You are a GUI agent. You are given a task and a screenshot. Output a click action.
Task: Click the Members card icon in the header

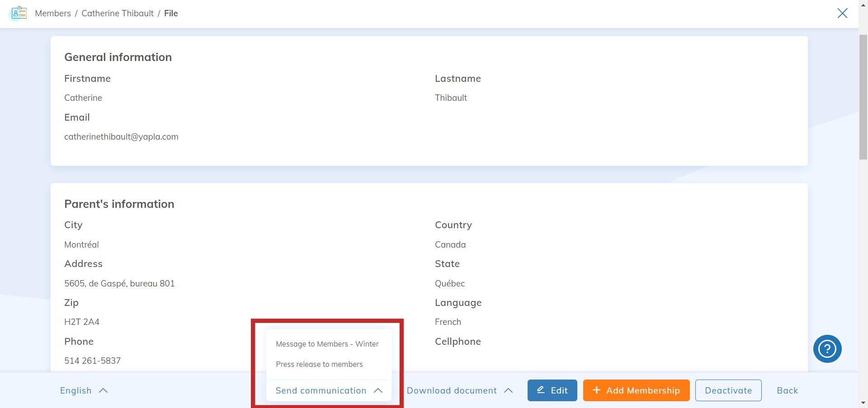(19, 13)
